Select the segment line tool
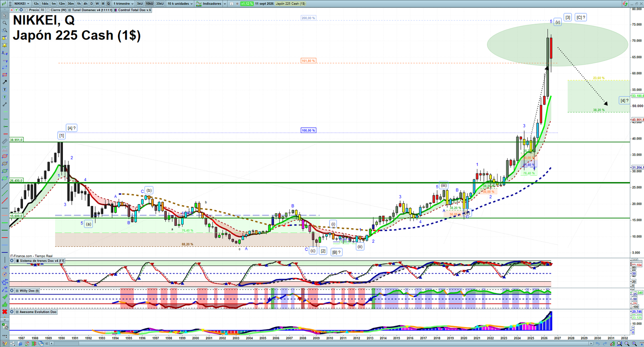The height and width of the screenshot is (347, 644). tap(5, 104)
